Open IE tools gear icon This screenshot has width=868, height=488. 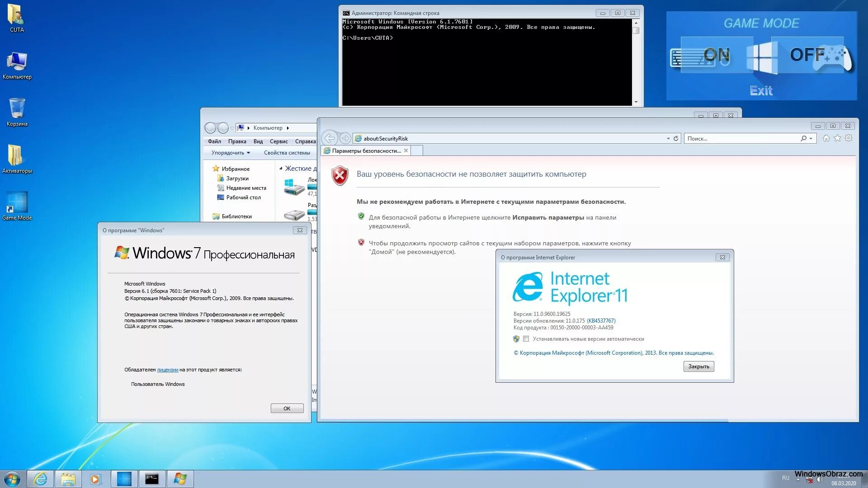click(x=849, y=138)
